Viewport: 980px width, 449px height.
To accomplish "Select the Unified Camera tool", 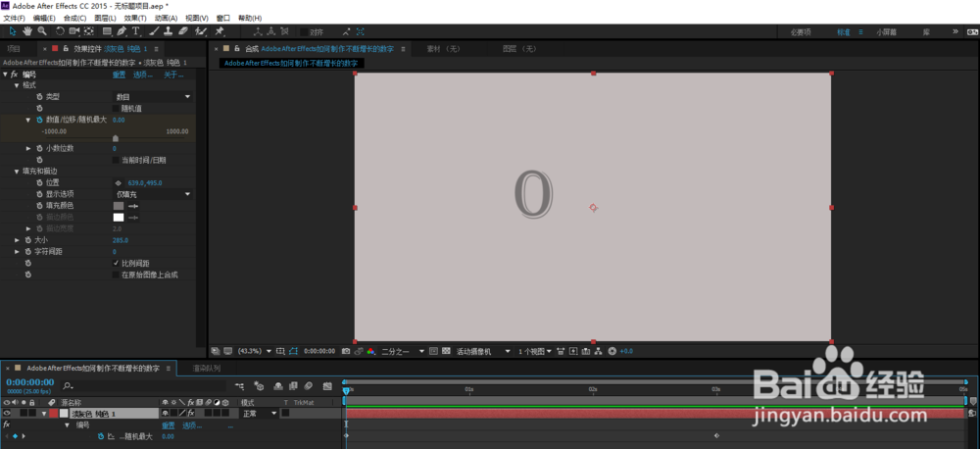I will (x=75, y=31).
